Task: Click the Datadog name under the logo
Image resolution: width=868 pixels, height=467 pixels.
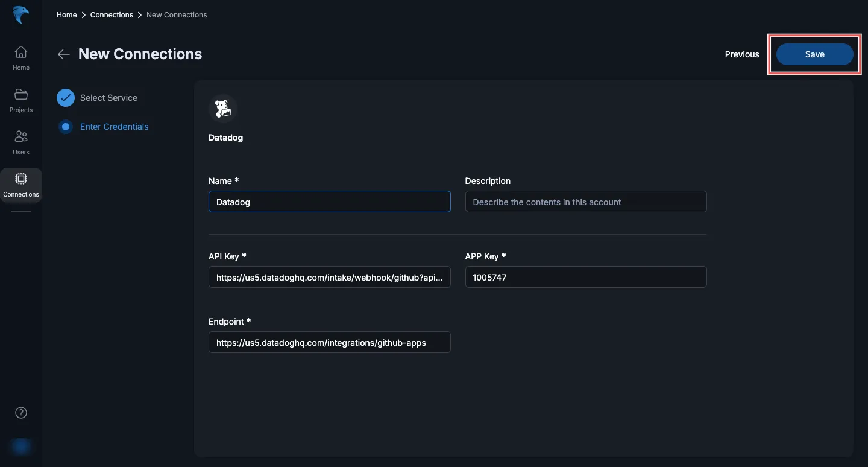Action: (225, 138)
